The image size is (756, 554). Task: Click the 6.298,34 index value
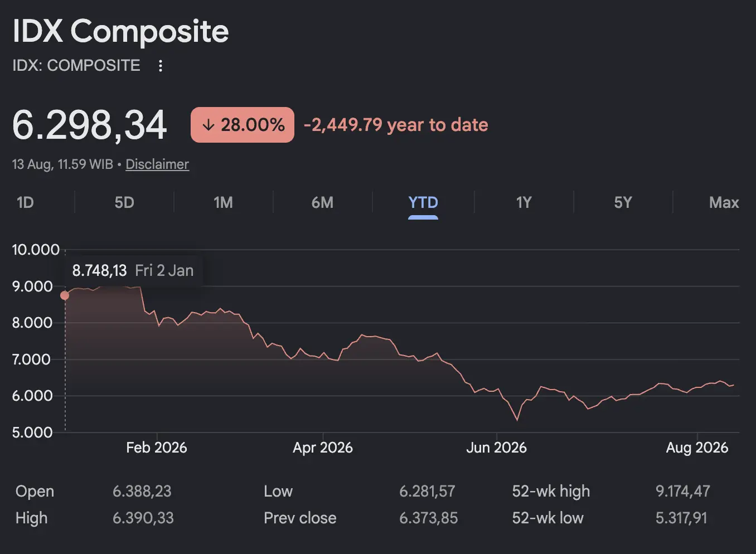[90, 125]
